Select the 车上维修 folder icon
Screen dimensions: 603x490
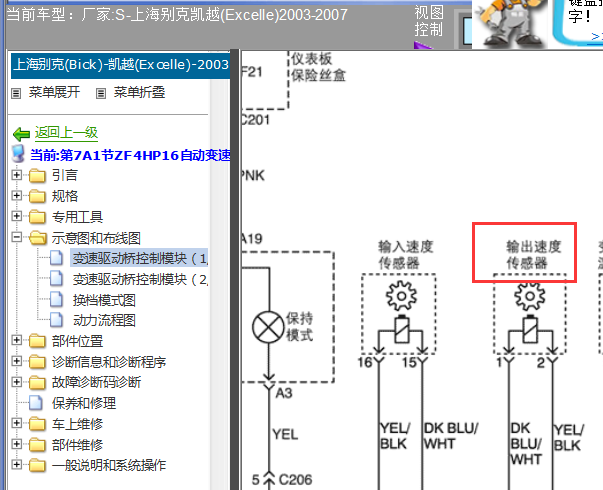[37, 424]
